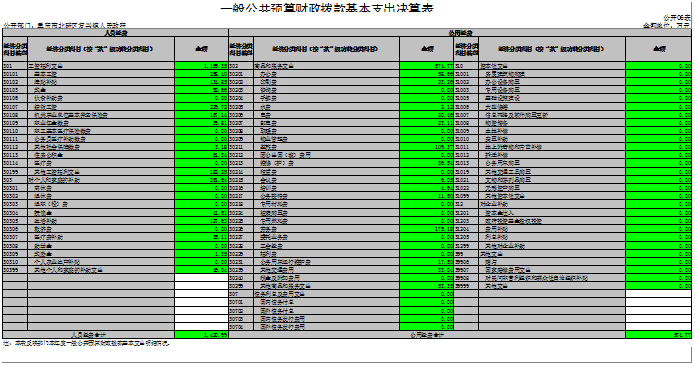Click the 人员经费合计 total amount cell

(201, 335)
